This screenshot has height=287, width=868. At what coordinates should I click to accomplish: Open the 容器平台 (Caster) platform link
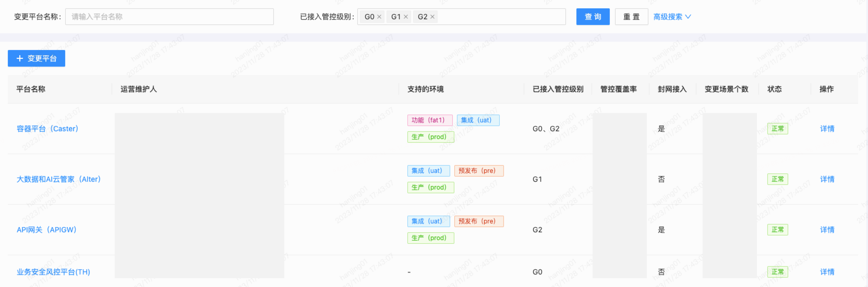(x=47, y=129)
